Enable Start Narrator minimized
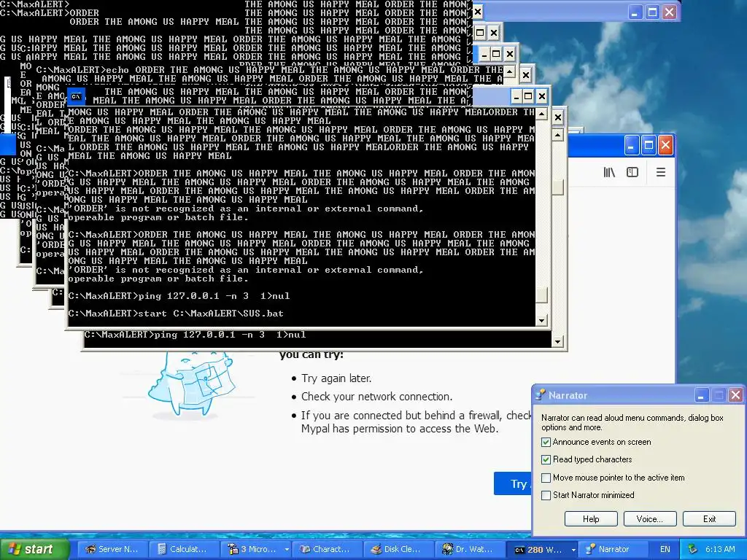 [x=546, y=495]
